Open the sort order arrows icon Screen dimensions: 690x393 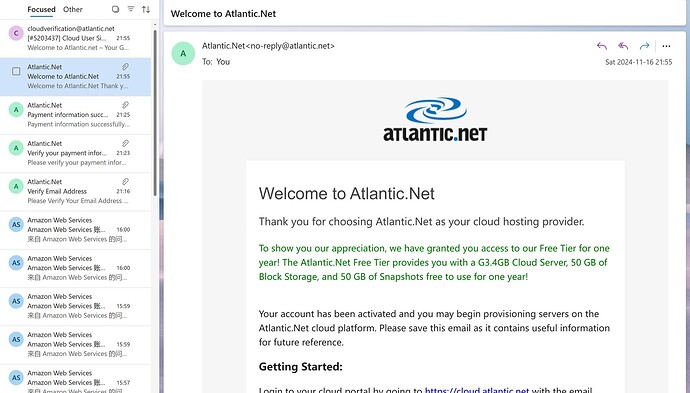tap(146, 9)
